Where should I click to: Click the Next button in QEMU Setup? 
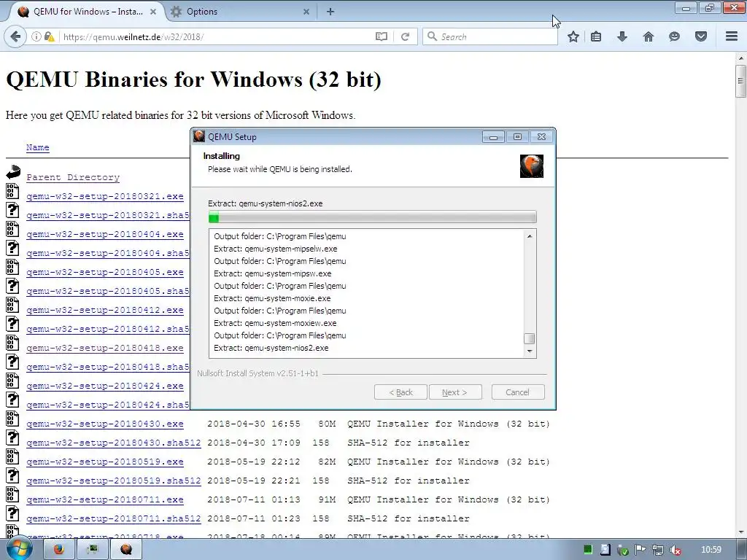455,392
